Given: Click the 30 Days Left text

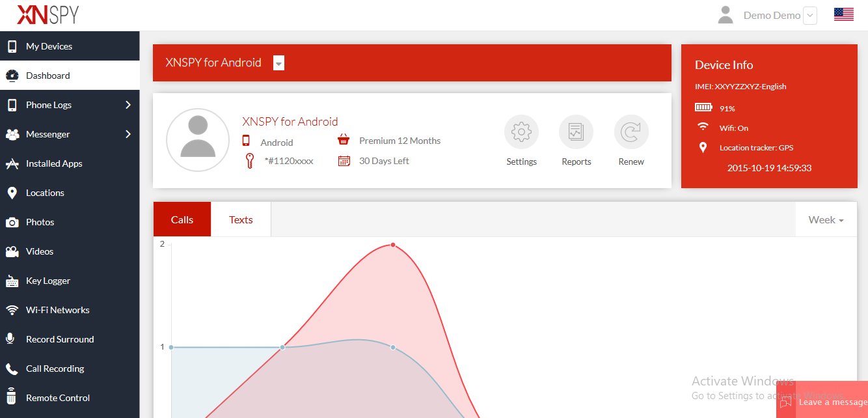Looking at the screenshot, I should click(384, 161).
